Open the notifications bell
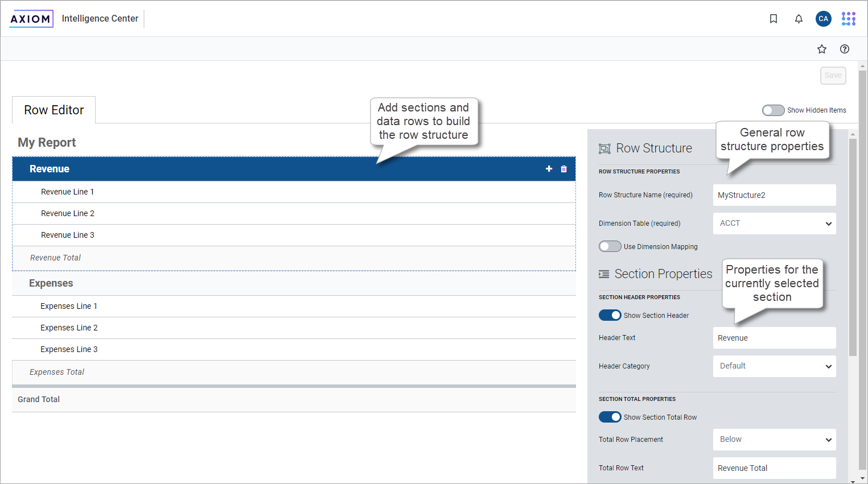This screenshot has width=868, height=484. [799, 19]
